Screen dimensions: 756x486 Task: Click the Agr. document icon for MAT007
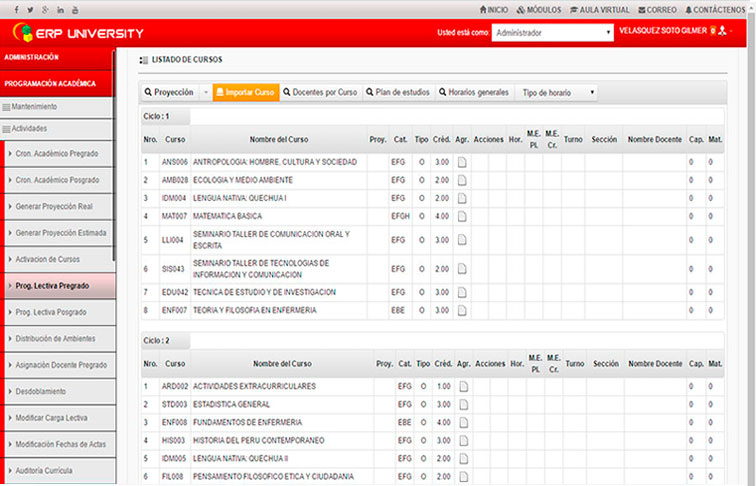[462, 216]
